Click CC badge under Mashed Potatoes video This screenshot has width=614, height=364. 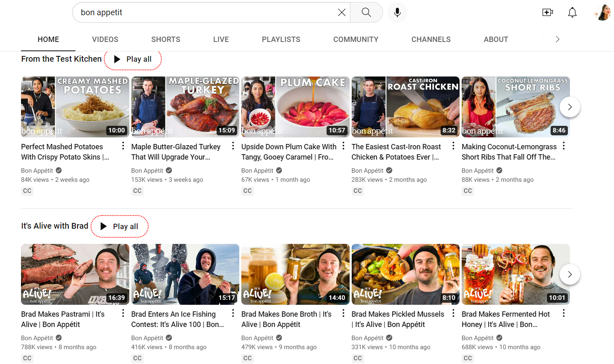27,191
